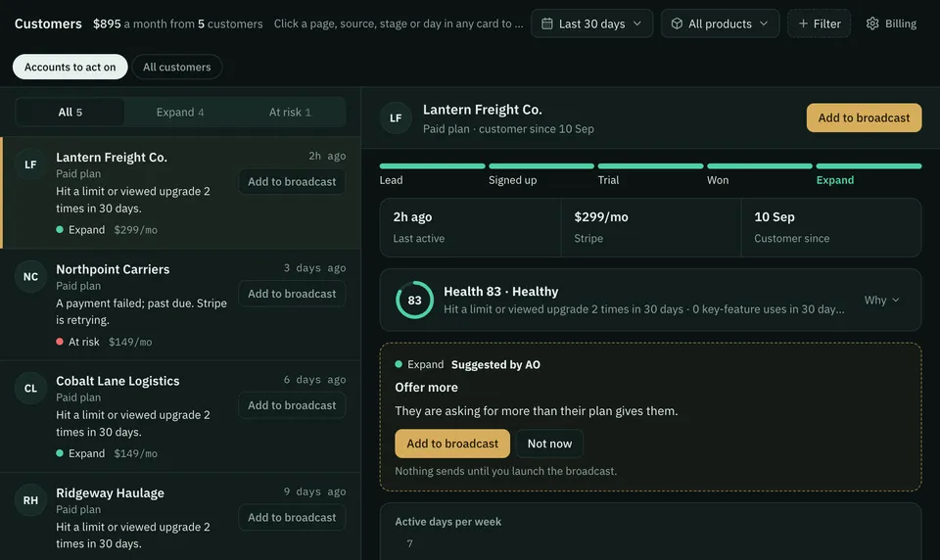Click LF avatar in detail panel header
The image size is (940, 560).
[396, 118]
